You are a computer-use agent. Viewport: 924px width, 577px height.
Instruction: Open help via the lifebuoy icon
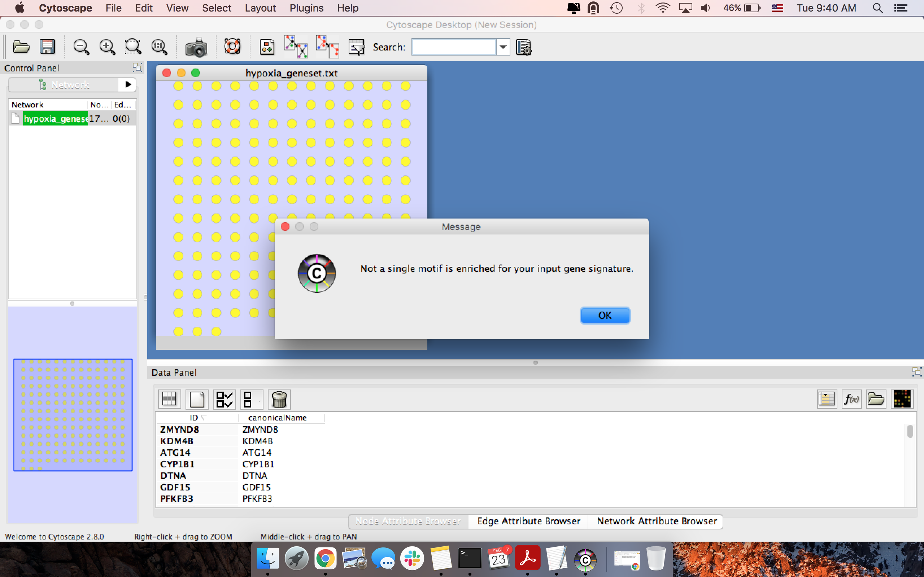click(x=232, y=47)
